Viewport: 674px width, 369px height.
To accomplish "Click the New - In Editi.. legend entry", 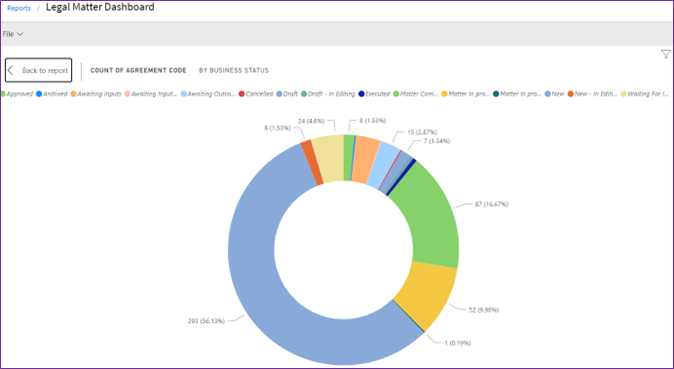I will pyautogui.click(x=593, y=94).
